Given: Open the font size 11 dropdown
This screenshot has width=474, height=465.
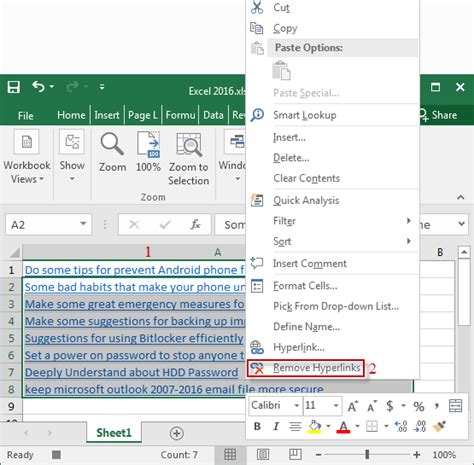Looking at the screenshot, I should pyautogui.click(x=336, y=406).
